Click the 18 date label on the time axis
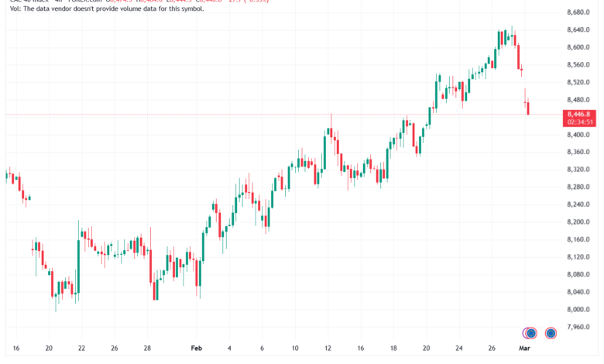The image size is (604, 364). 393,349
